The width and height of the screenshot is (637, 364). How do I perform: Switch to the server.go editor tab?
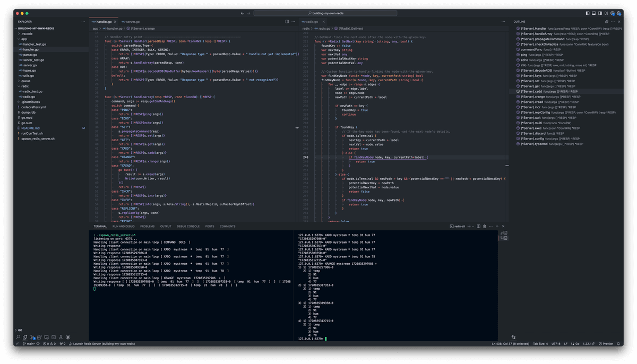(x=131, y=22)
